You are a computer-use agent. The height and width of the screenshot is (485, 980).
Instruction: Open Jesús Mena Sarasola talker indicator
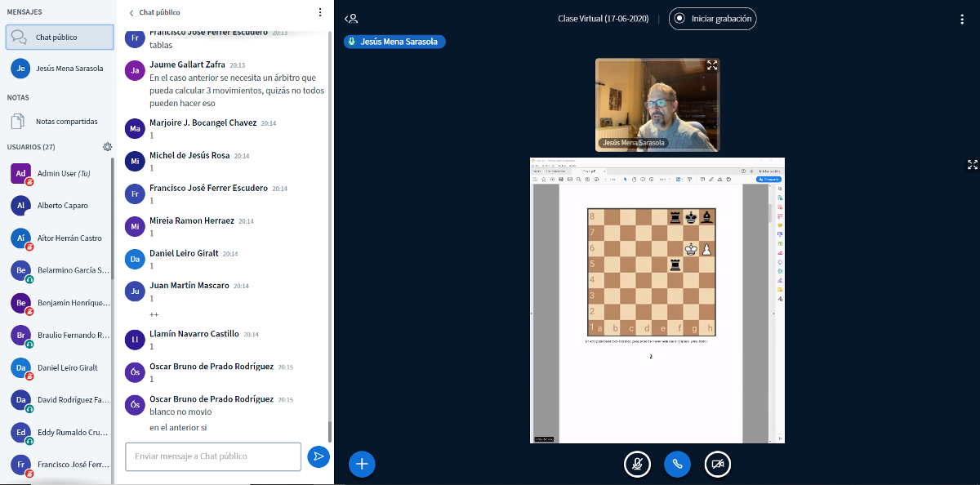pos(394,42)
